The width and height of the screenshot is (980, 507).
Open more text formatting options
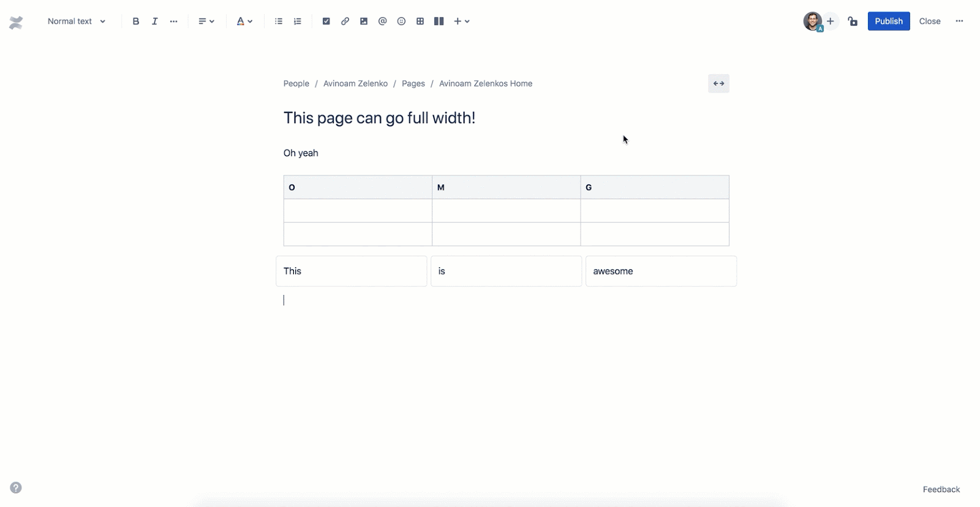174,21
